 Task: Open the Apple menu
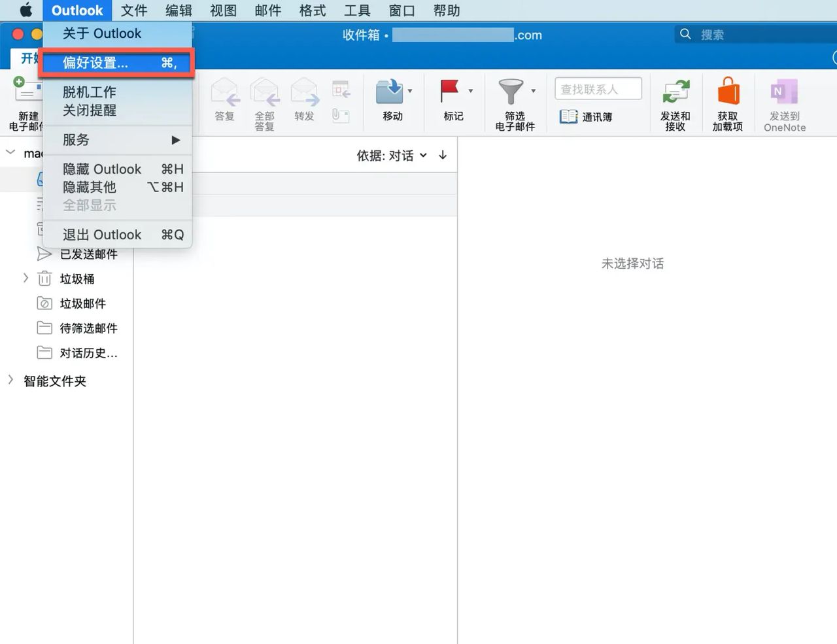26,10
